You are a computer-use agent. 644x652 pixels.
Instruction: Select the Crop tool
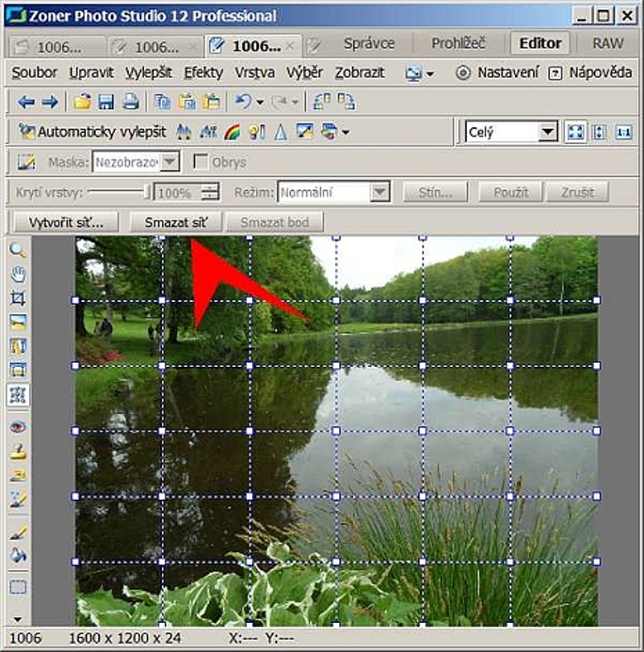(x=18, y=299)
